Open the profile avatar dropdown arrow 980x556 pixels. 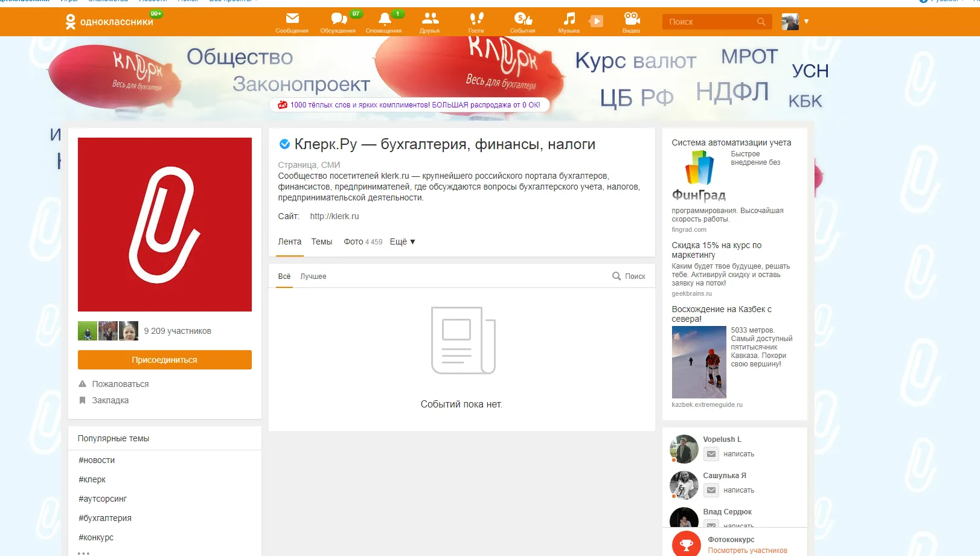pyautogui.click(x=806, y=21)
